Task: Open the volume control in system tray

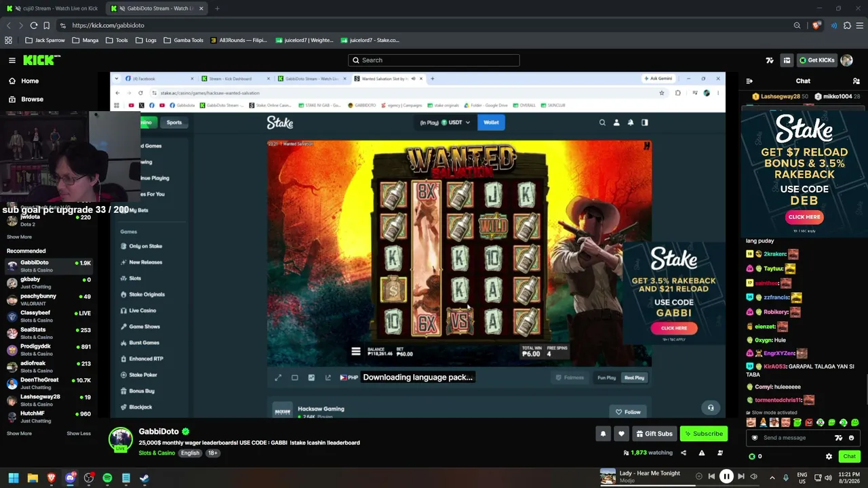Action: pos(828,477)
